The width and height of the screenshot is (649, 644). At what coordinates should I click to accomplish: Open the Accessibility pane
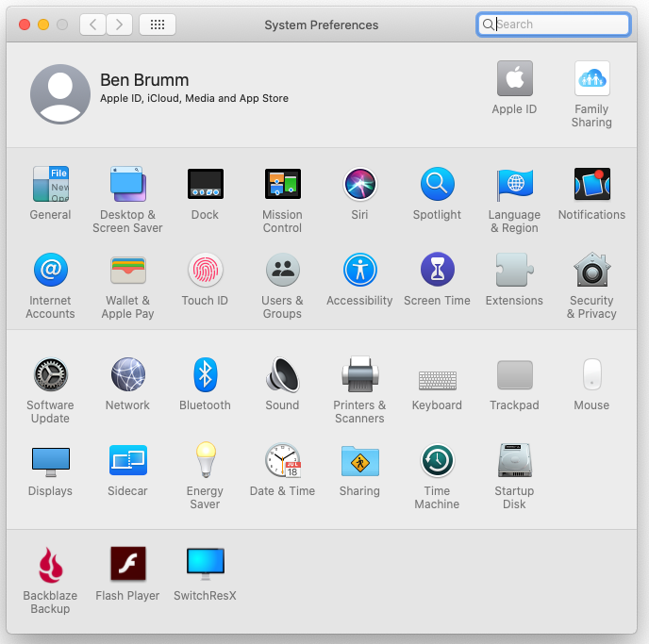click(359, 271)
